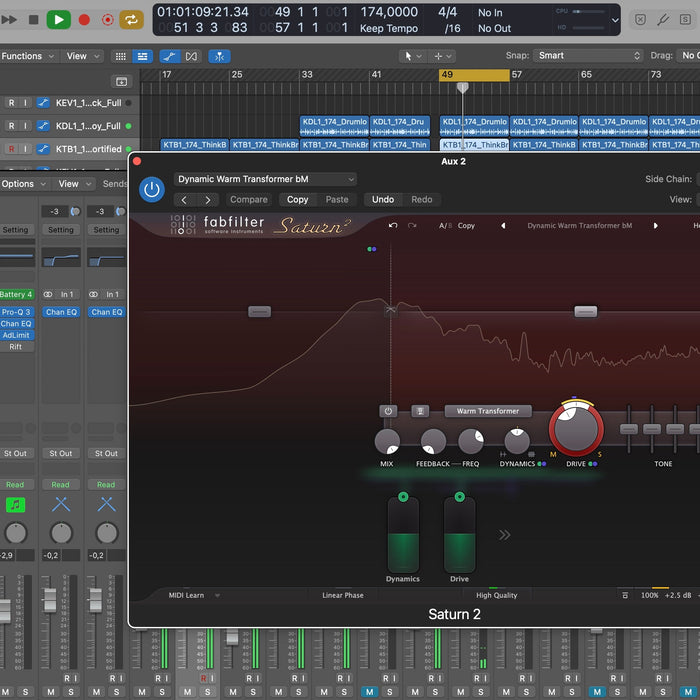Viewport: 700px width, 700px height.
Task: Click the red Record button
Action: pos(84,20)
